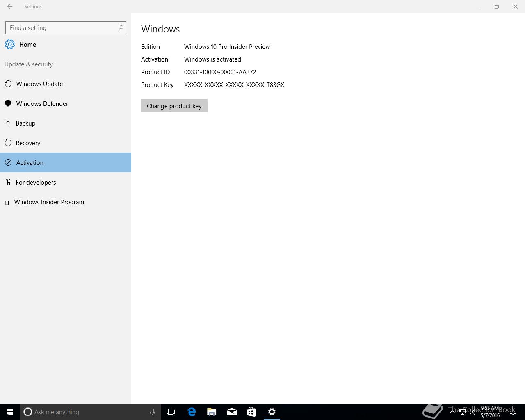Open the Action Center notifications icon
Image resolution: width=525 pixels, height=420 pixels.
(x=513, y=412)
